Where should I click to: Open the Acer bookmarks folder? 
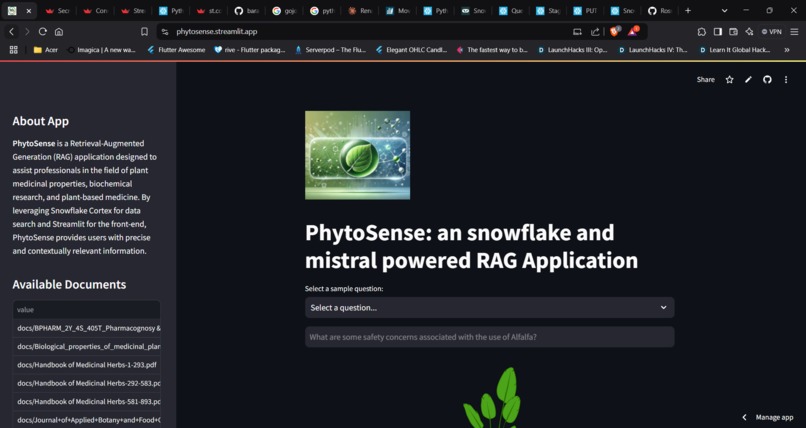(x=45, y=50)
